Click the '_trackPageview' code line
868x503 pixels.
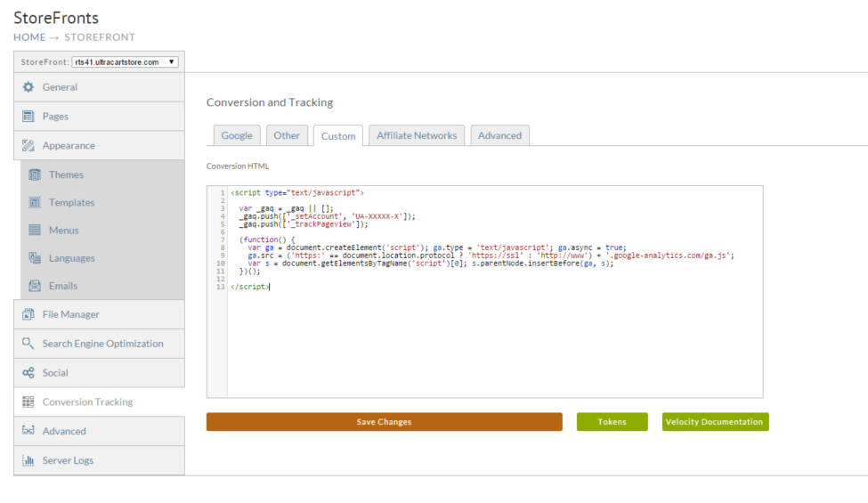(304, 224)
